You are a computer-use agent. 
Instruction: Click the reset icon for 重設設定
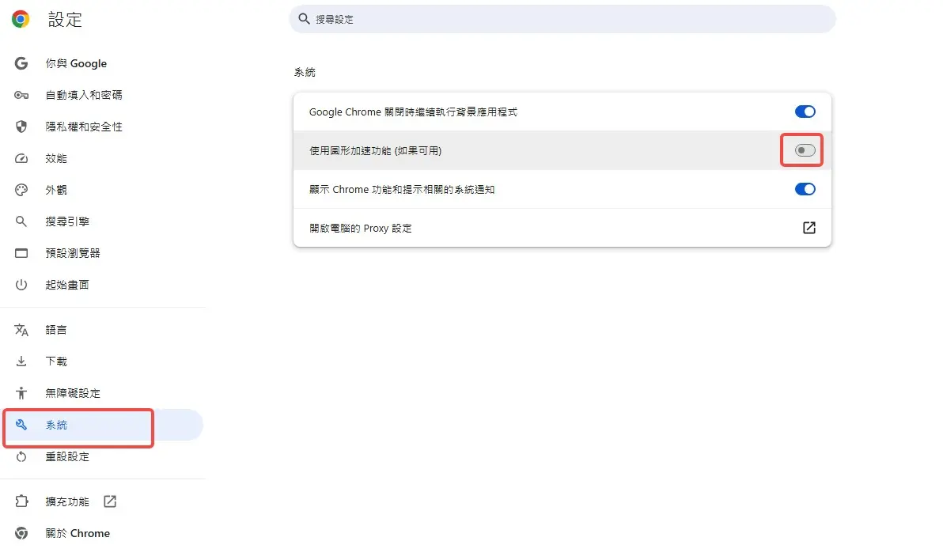(x=21, y=456)
